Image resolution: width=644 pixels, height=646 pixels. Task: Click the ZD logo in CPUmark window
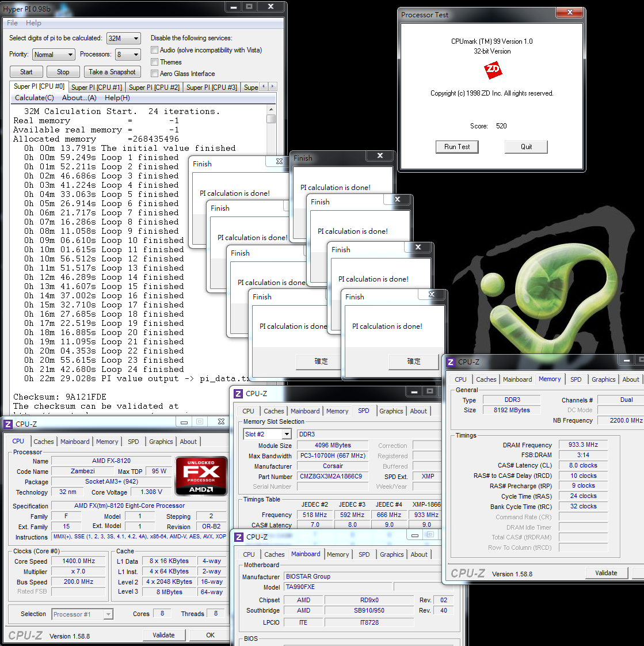pyautogui.click(x=493, y=70)
